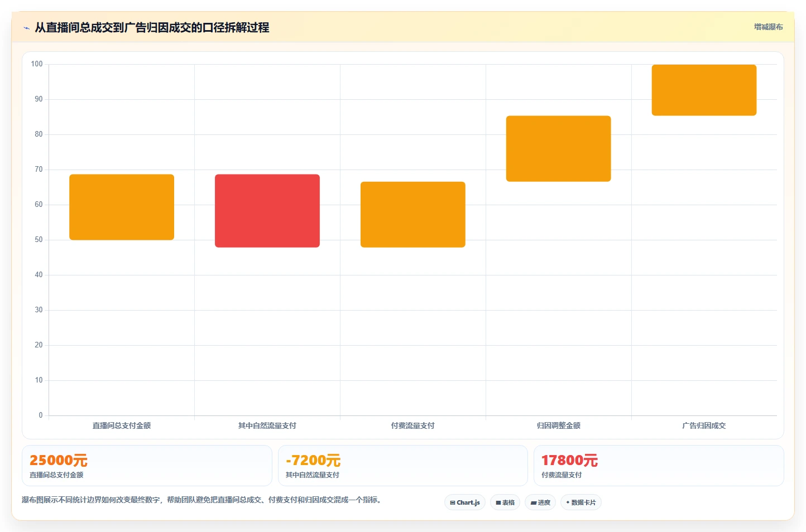The image size is (806, 532).
Task: Click the orange 付费流量支付 waterfall bar
Action: (413, 214)
